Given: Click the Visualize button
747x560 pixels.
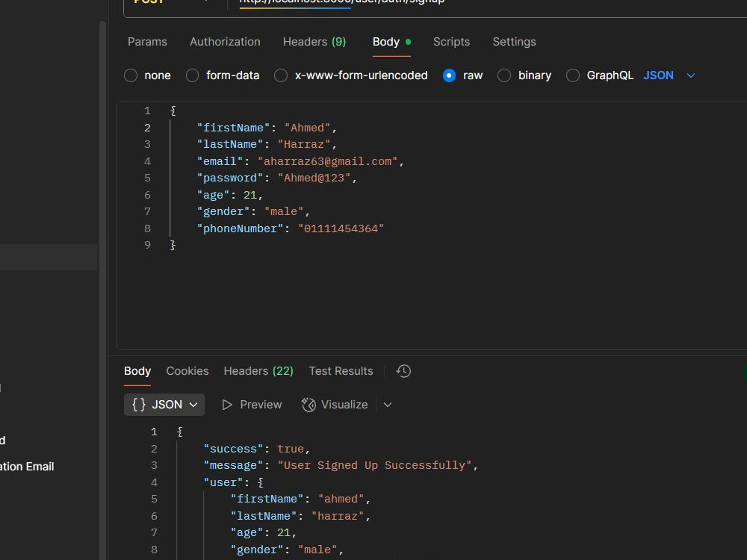Looking at the screenshot, I should [x=335, y=405].
